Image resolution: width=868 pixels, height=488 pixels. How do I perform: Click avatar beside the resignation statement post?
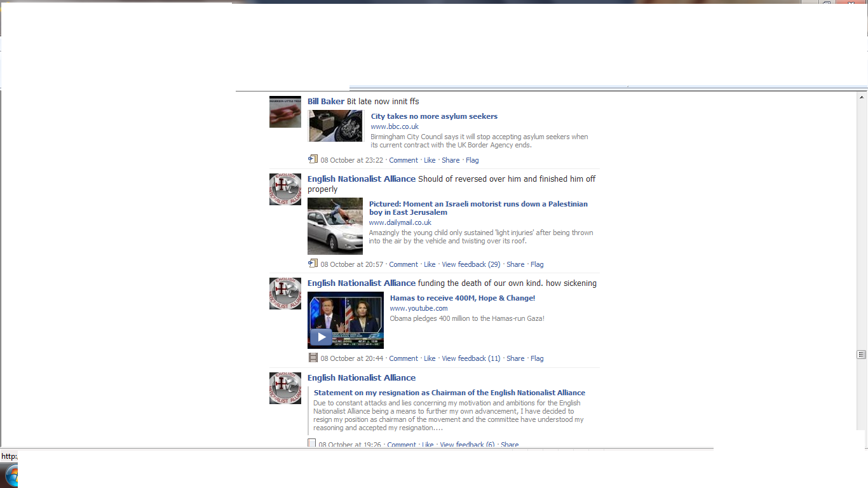(285, 388)
